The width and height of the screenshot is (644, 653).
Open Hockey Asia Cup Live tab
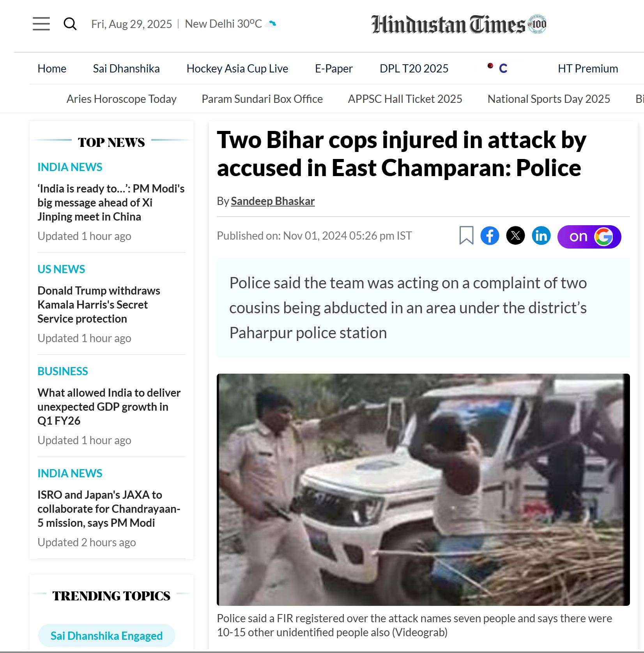237,69
